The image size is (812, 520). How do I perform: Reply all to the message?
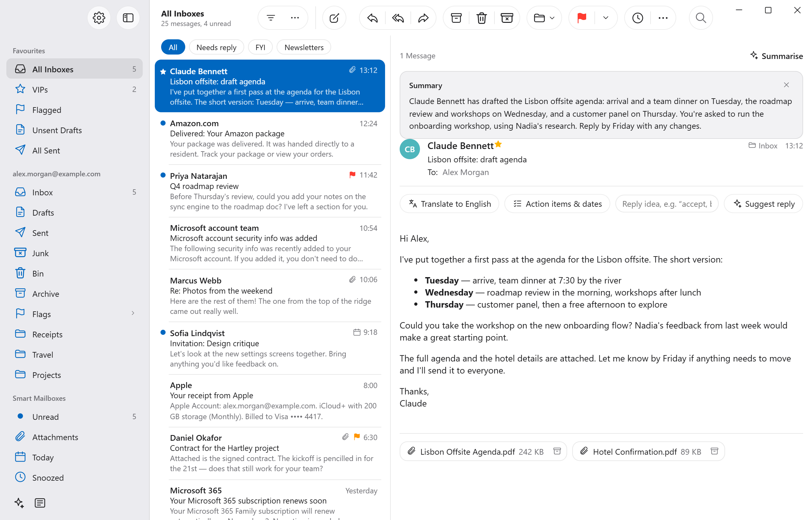click(x=398, y=18)
